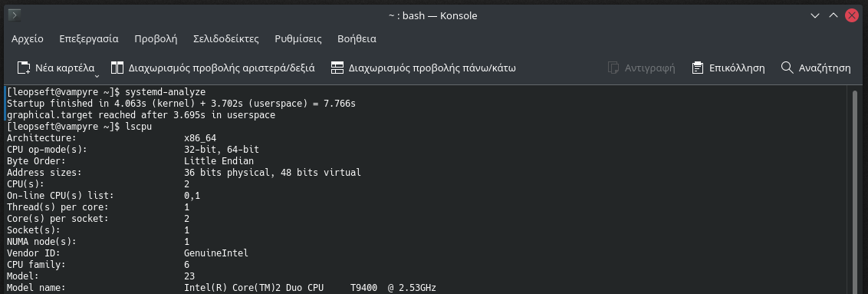Viewport: 868px width, 294px height.
Task: Click the Επικόλληση text button
Action: [737, 68]
